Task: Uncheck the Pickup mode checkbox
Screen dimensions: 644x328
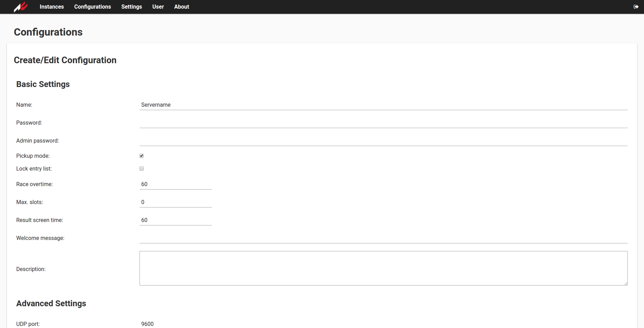Action: coord(142,156)
